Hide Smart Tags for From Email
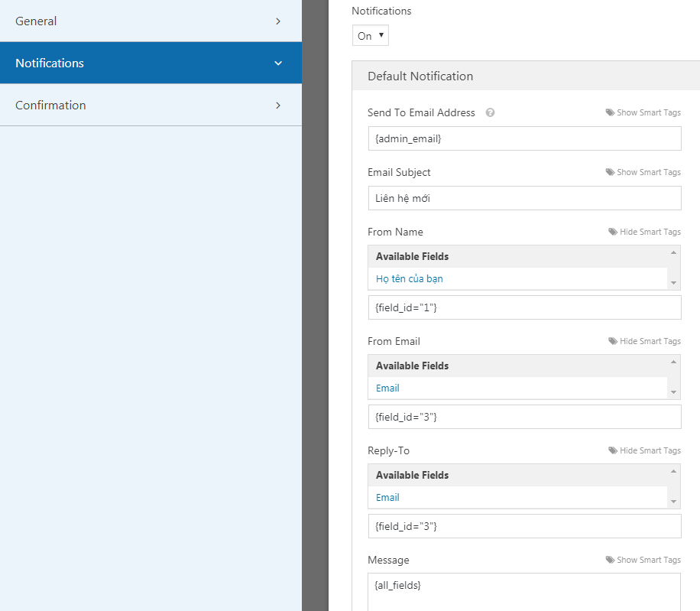700x611 pixels. [x=644, y=341]
